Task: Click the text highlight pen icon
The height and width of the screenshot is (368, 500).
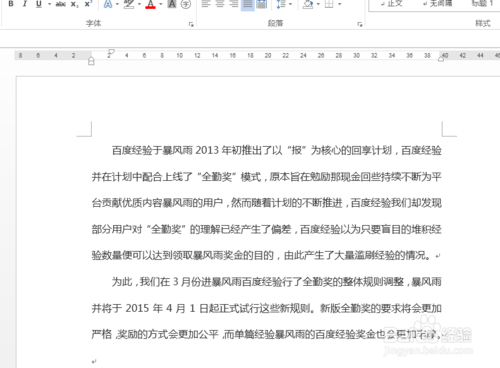Action: point(129,4)
